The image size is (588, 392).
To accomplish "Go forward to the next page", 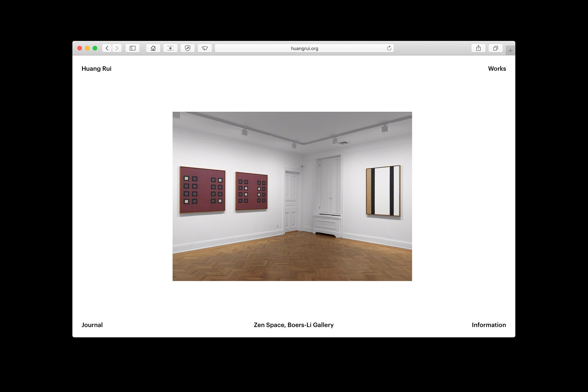I will tap(117, 48).
